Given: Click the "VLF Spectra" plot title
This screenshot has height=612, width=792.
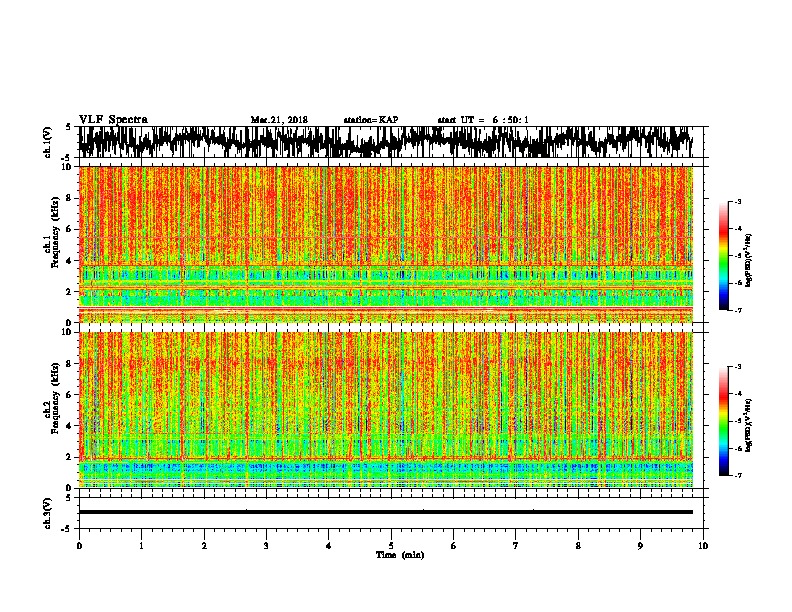Looking at the screenshot, I should coord(113,120).
